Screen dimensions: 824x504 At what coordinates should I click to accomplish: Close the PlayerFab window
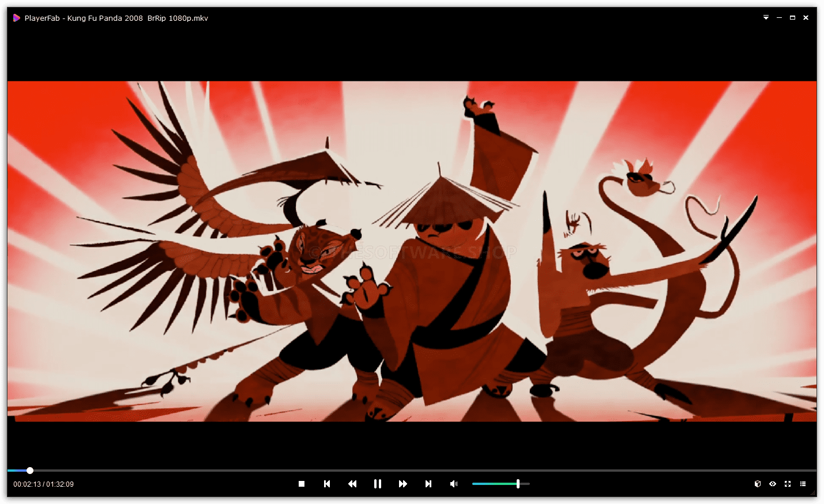tap(806, 18)
